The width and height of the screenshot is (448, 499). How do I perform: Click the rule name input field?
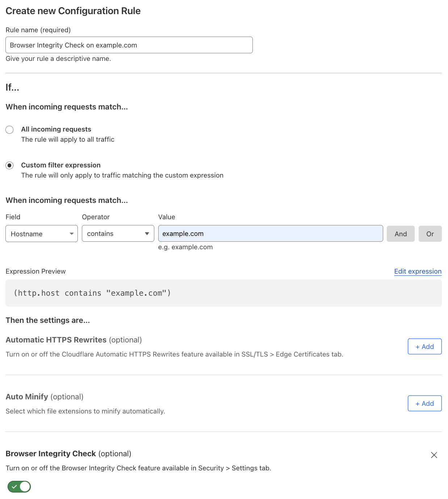pos(129,45)
